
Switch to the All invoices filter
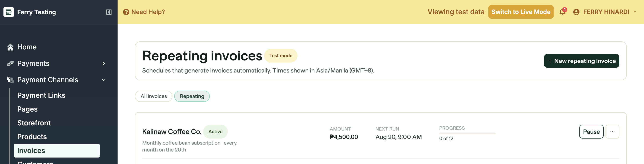[153, 96]
